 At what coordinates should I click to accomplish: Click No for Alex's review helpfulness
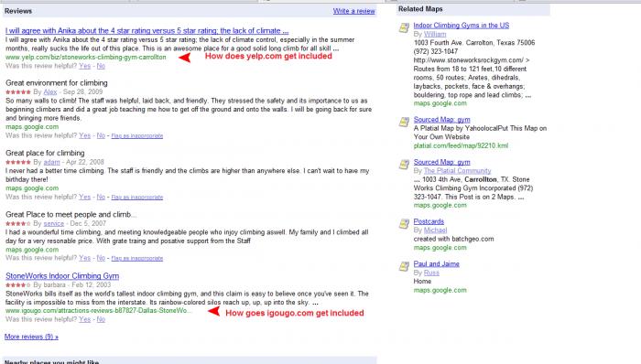pyautogui.click(x=101, y=135)
